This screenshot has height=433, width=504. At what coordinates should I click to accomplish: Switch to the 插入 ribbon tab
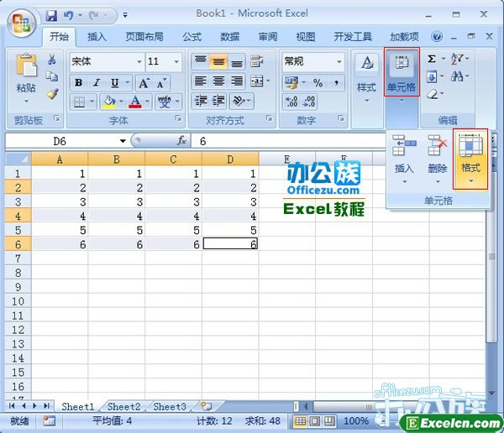tap(97, 37)
